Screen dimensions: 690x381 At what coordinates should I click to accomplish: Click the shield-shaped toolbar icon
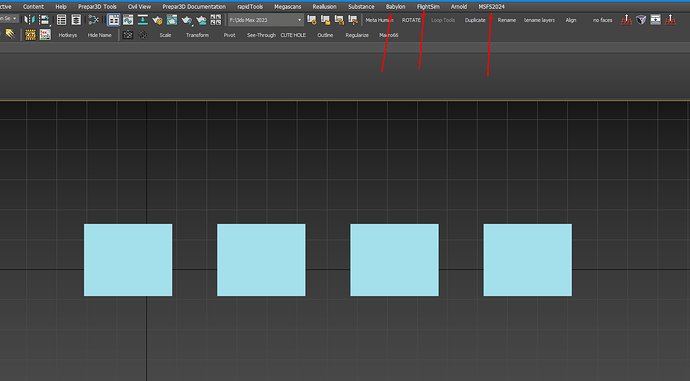(641, 20)
